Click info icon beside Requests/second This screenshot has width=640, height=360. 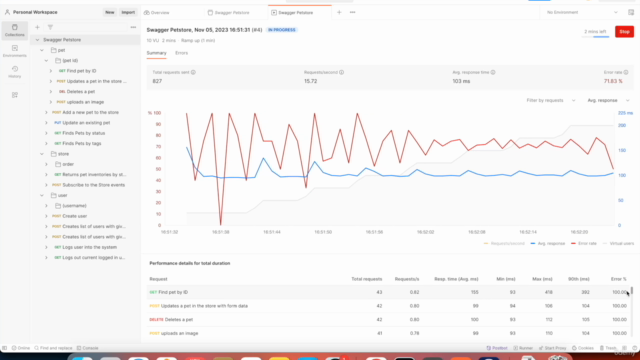click(342, 72)
